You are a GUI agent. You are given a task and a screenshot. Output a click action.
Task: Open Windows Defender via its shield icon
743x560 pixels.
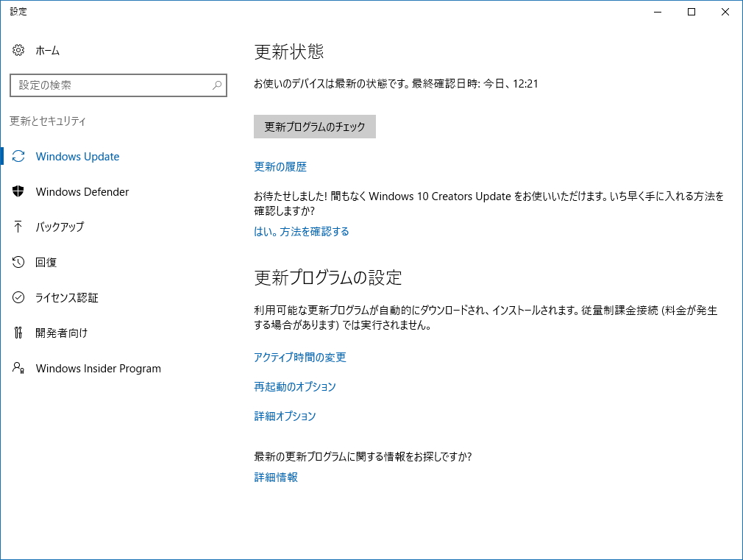click(x=18, y=191)
